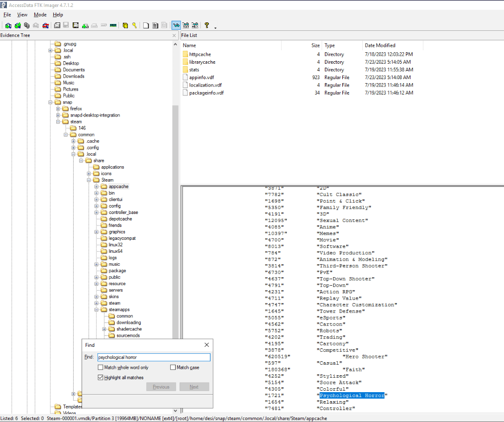Expand the .cache folder node
This screenshot has width=504, height=422.
(x=73, y=141)
